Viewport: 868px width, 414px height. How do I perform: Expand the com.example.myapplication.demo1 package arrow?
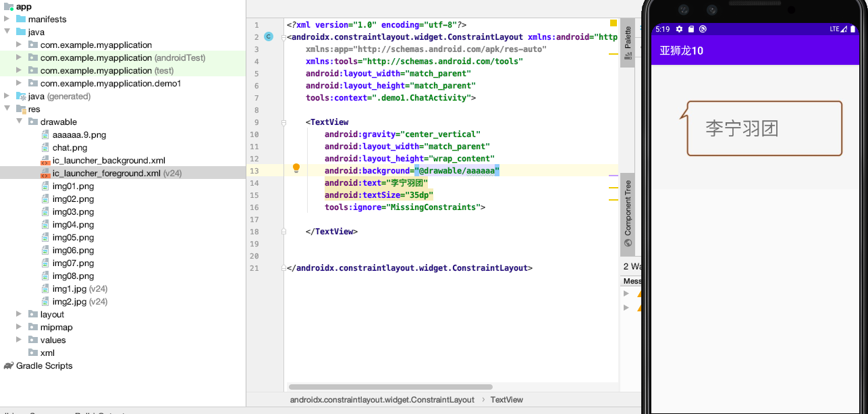[x=20, y=84]
